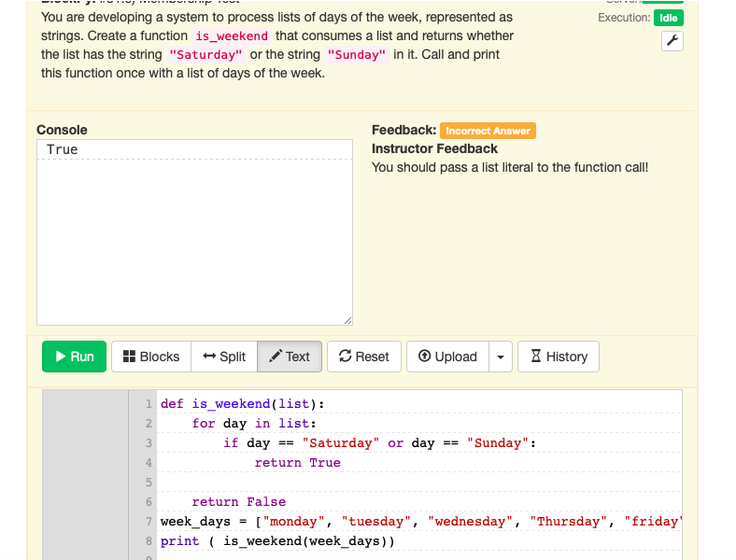Click the Instructor Feedback heading

434,148
